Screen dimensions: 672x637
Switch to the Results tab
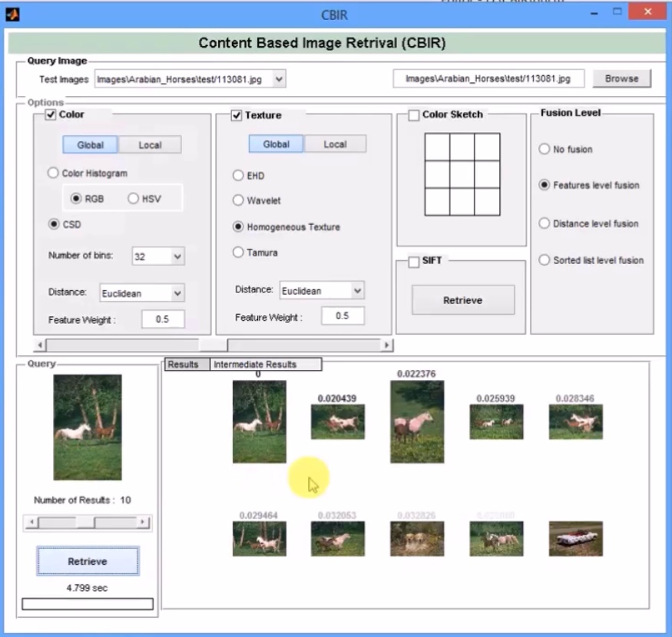[x=184, y=364]
